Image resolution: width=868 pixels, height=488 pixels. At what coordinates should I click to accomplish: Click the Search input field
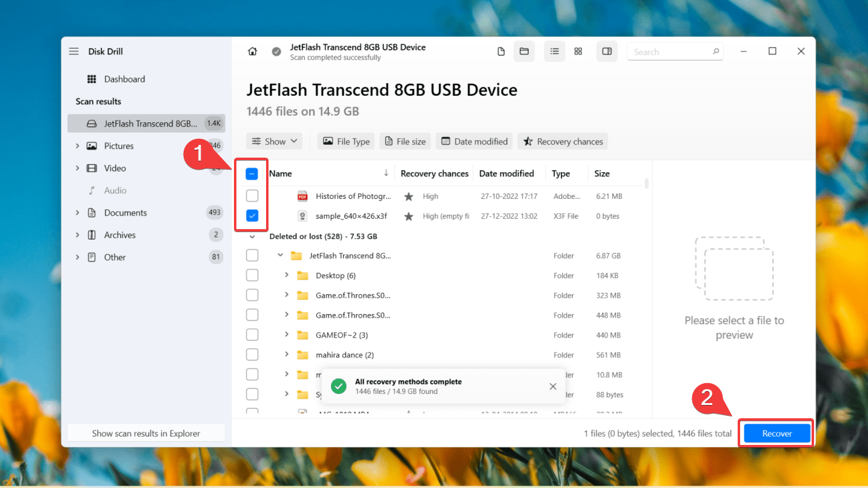click(x=670, y=52)
